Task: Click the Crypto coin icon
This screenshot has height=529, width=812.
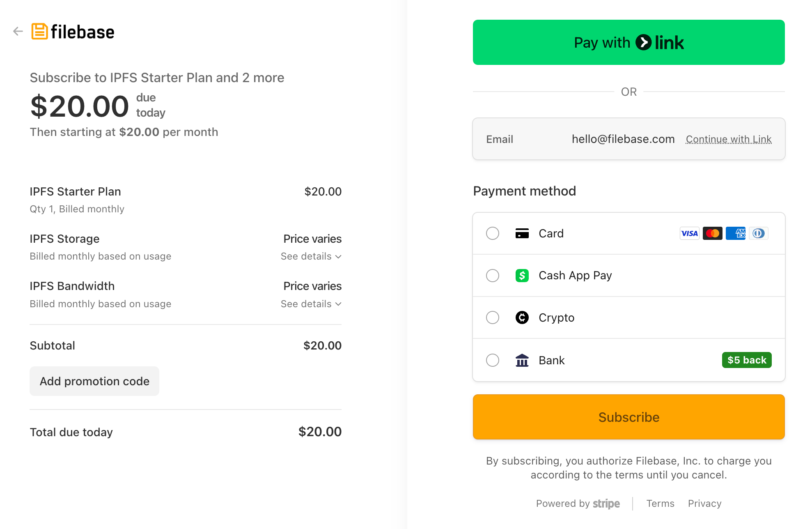Action: pos(522,317)
